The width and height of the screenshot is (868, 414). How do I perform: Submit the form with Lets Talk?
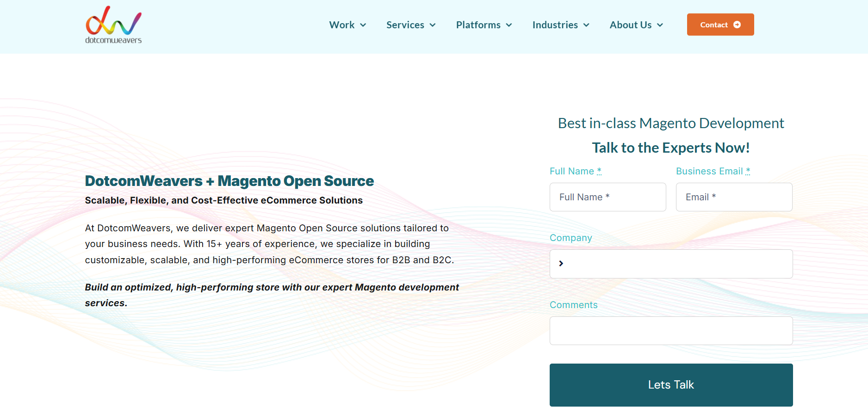click(x=671, y=385)
